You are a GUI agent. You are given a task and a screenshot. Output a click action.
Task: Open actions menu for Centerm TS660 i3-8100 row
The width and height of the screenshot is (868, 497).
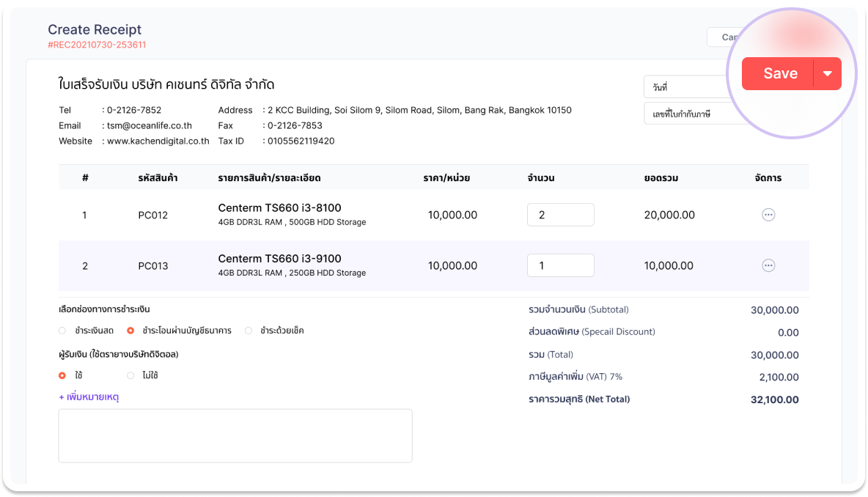coord(768,215)
